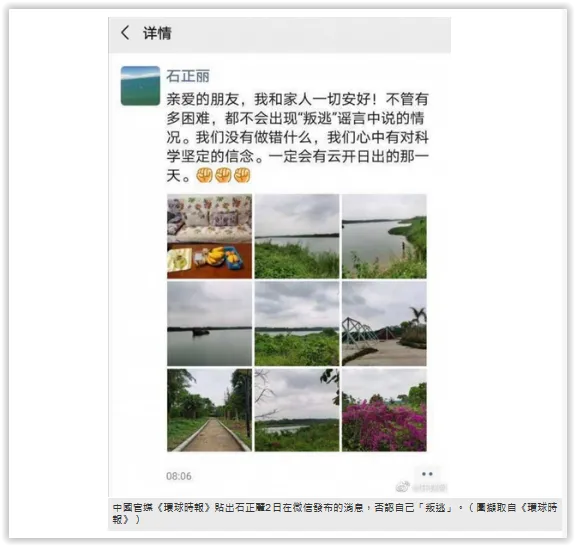Open the top-middle lake shoreline photo
The image size is (575, 546).
(297, 237)
